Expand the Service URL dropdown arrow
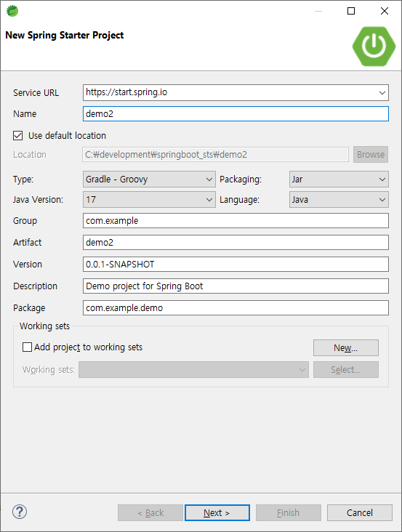Screen dimensions: 402x532 pos(382,92)
